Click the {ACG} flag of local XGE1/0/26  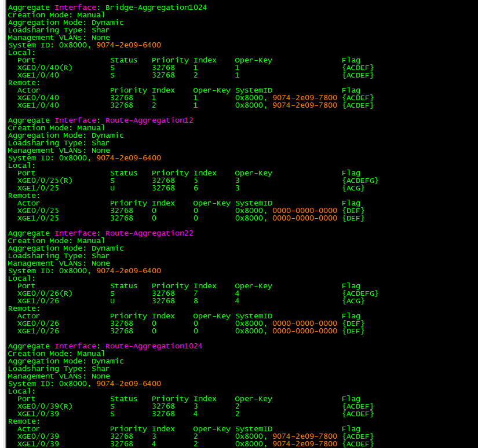[x=353, y=301]
